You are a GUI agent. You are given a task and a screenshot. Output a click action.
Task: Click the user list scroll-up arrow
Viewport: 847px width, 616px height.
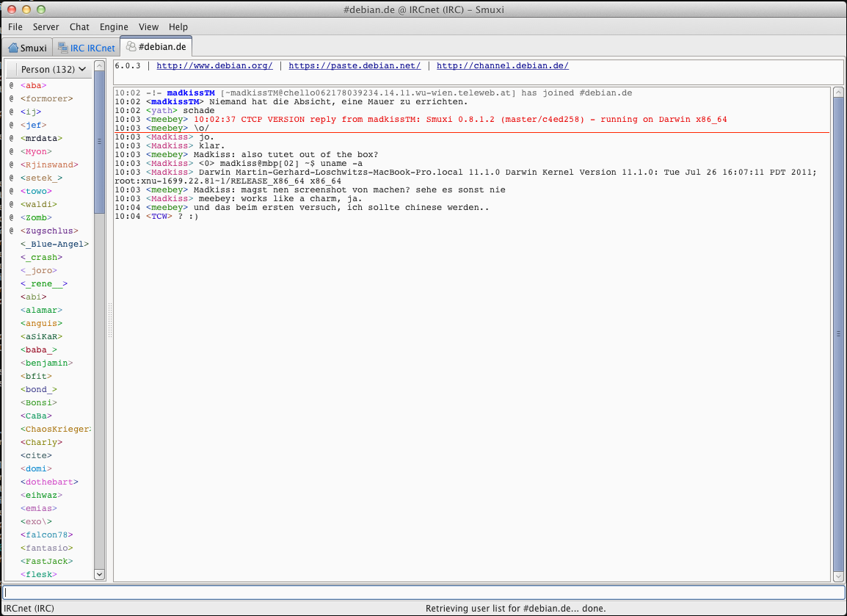[99, 66]
